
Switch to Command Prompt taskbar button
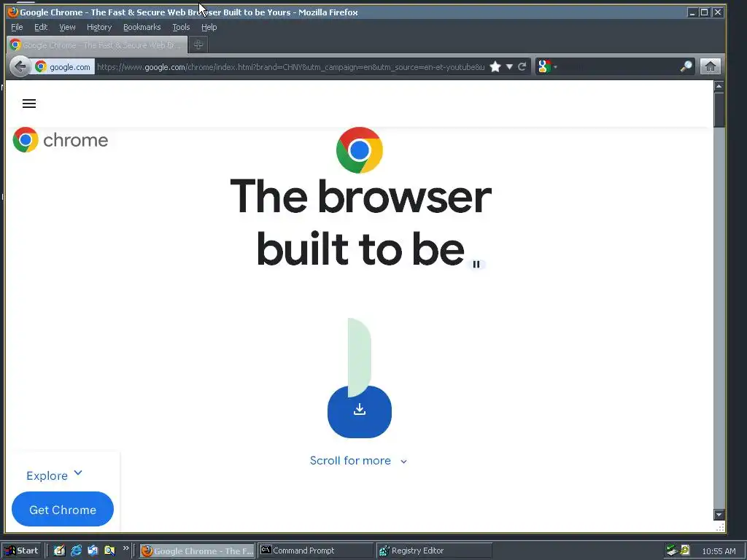[315, 551]
